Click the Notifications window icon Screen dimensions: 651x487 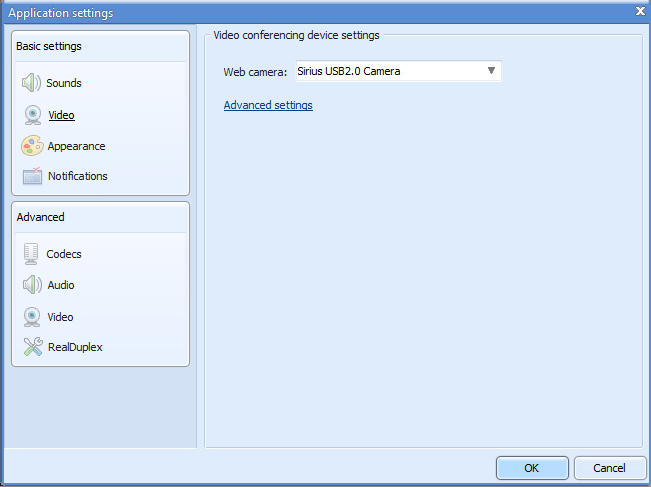tap(32, 176)
